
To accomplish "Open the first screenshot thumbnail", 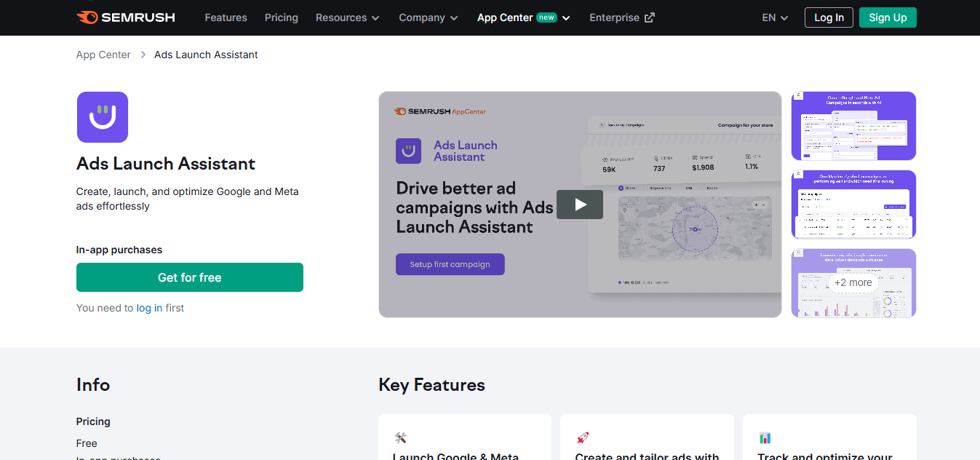I will tap(853, 126).
